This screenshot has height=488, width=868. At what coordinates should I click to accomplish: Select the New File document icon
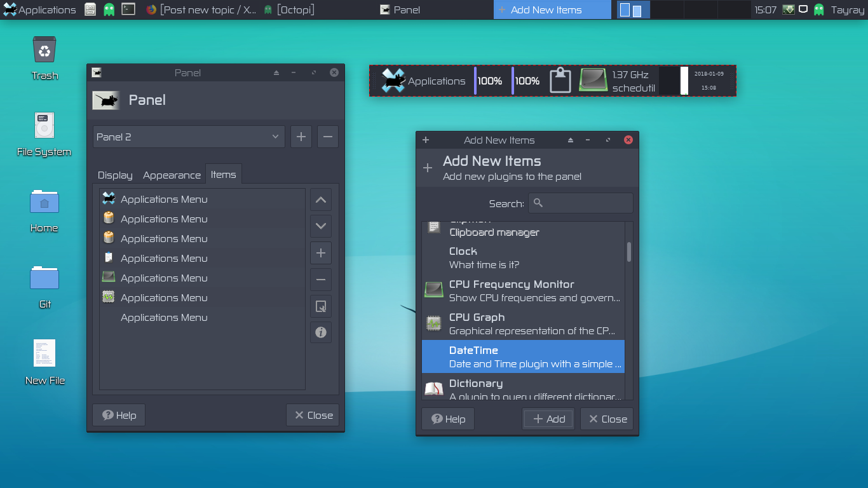(x=44, y=363)
